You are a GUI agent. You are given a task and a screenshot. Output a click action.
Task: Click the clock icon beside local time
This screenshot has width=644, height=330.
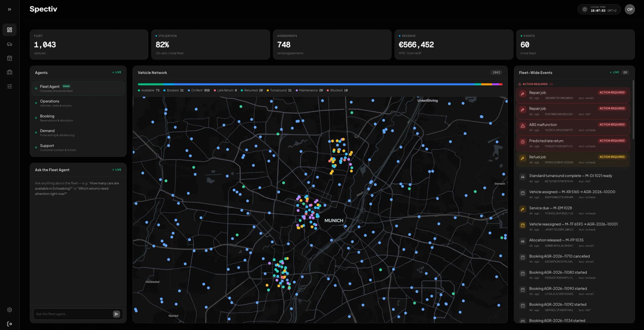(x=585, y=9)
